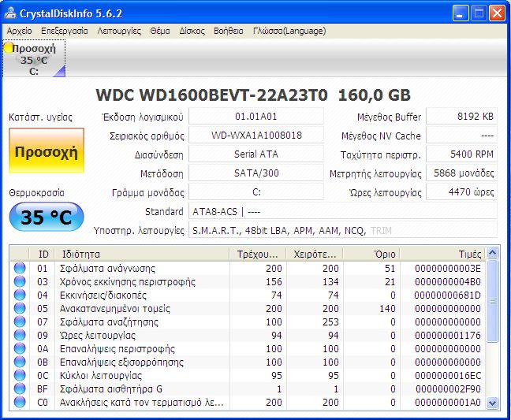Open the Επεξεργασία menu
Screen dimensions: 511x420
[x=64, y=32]
